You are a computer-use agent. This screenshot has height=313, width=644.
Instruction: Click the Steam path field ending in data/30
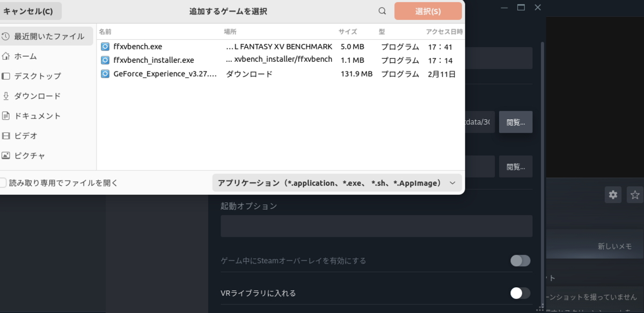(480, 122)
